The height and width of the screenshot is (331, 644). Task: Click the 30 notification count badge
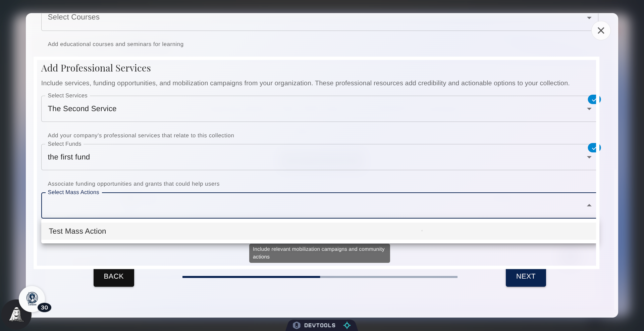click(44, 308)
